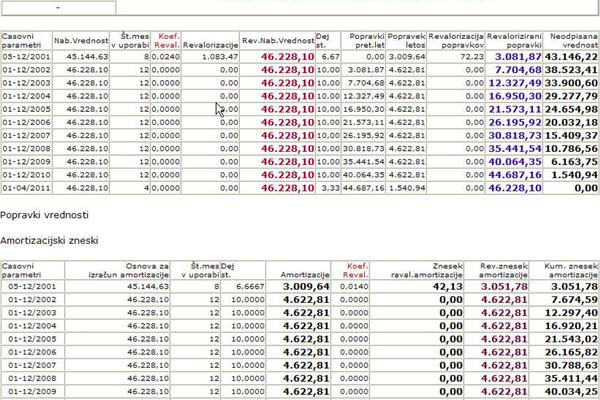Select the Revalorizirani popravki column header
Viewport: 600px width, 400px height.
(514, 41)
